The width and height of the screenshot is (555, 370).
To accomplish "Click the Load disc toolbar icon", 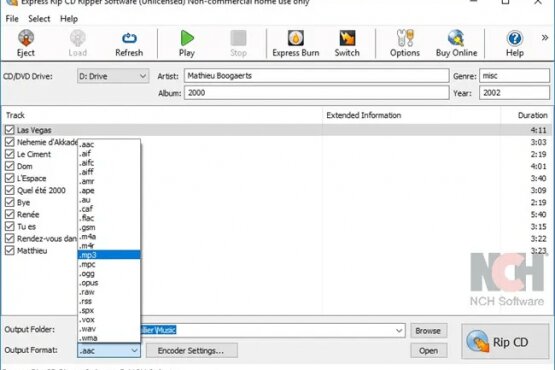I will pos(78,38).
